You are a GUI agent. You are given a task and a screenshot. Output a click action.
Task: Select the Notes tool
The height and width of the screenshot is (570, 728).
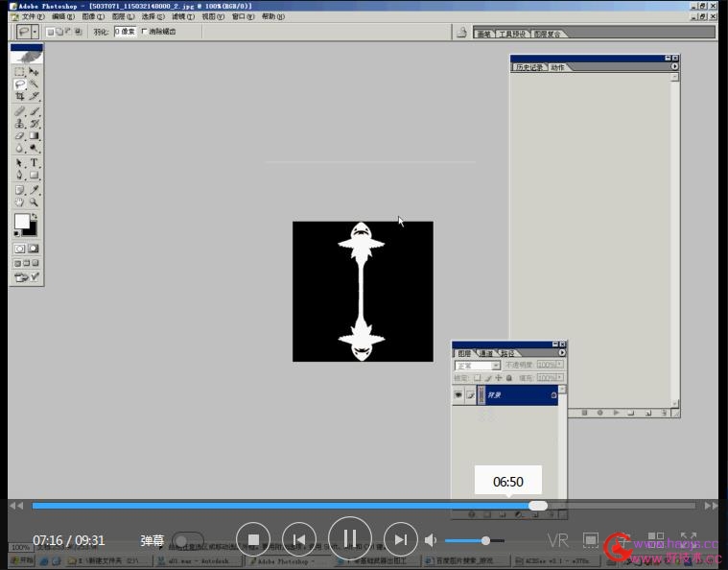[x=19, y=190]
